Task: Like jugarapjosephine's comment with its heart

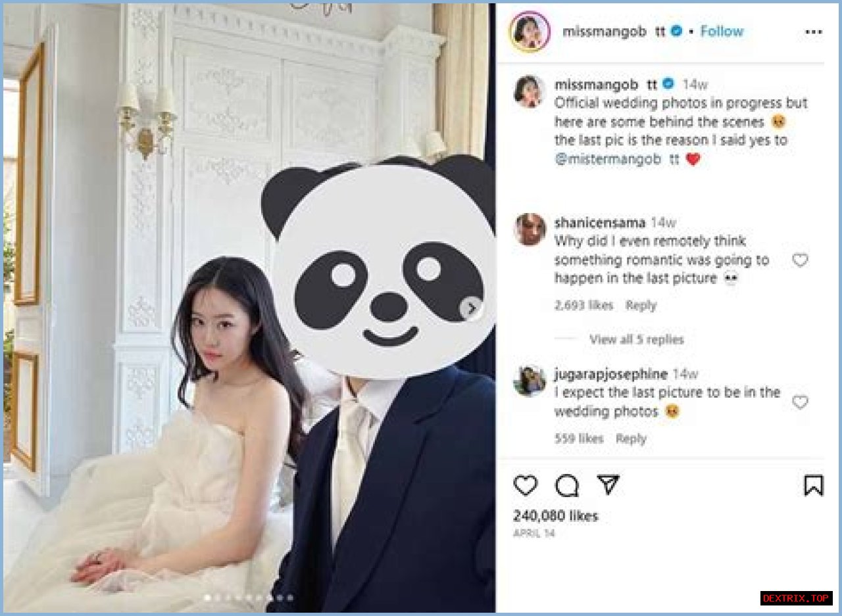Action: click(800, 402)
